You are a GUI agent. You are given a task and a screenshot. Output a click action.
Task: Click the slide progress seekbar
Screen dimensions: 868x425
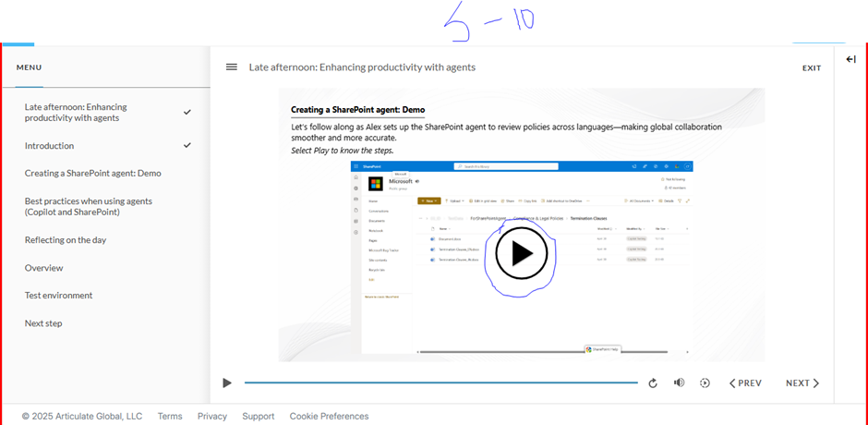(441, 382)
